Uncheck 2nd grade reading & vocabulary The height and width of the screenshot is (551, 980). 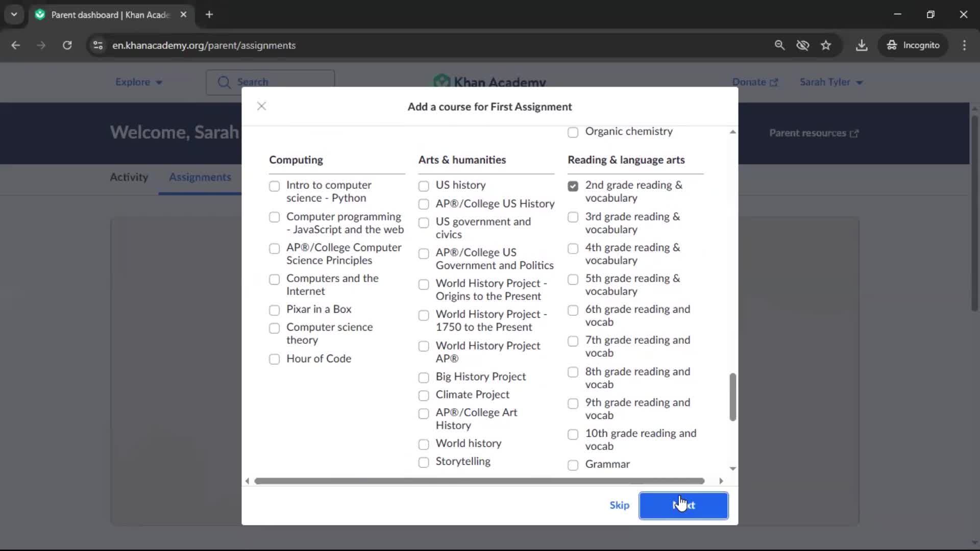tap(573, 186)
